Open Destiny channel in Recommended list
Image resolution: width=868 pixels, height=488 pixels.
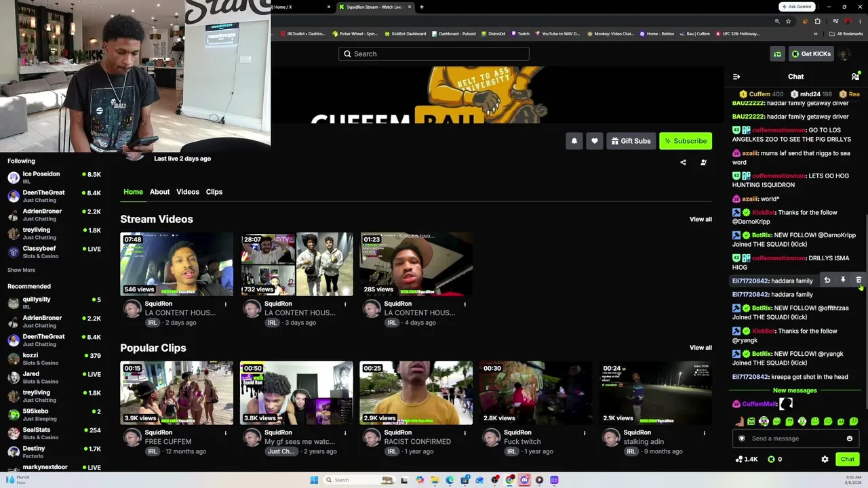click(x=54, y=451)
